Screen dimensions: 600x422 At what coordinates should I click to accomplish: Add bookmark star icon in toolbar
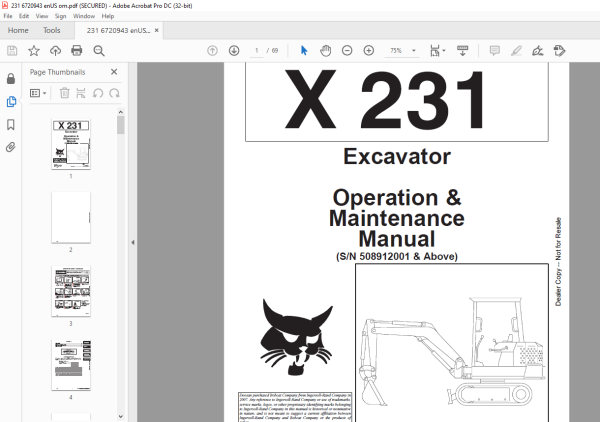click(34, 51)
